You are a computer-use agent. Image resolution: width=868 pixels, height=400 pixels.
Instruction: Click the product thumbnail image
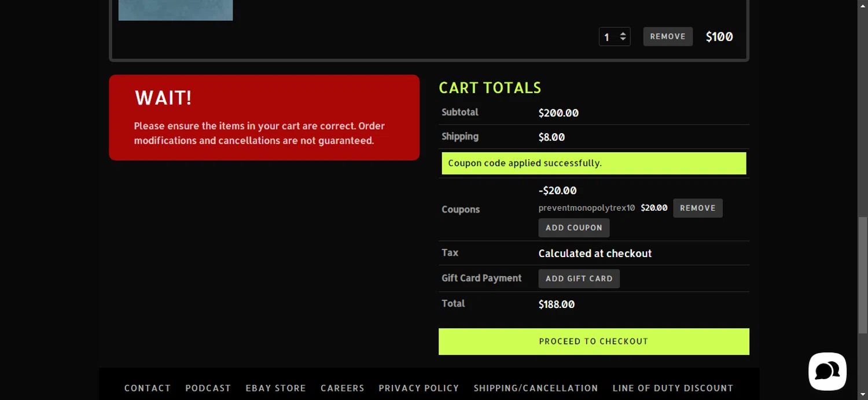click(175, 10)
